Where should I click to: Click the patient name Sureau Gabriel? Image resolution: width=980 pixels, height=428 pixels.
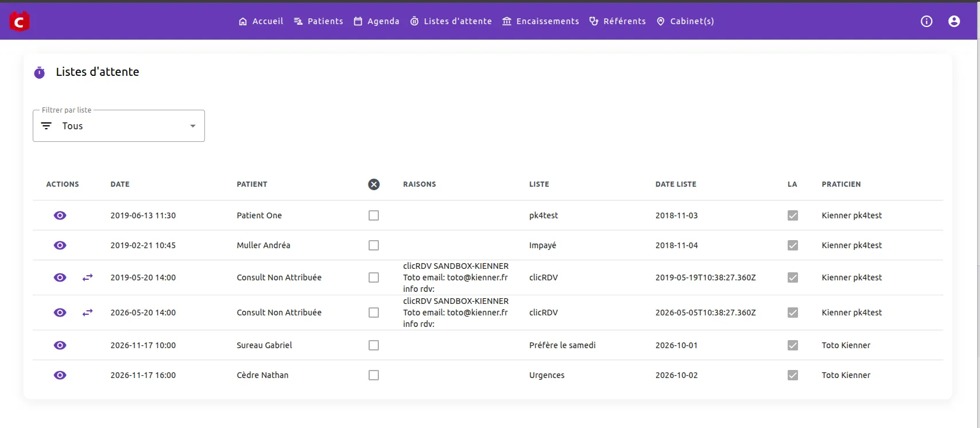tap(264, 345)
